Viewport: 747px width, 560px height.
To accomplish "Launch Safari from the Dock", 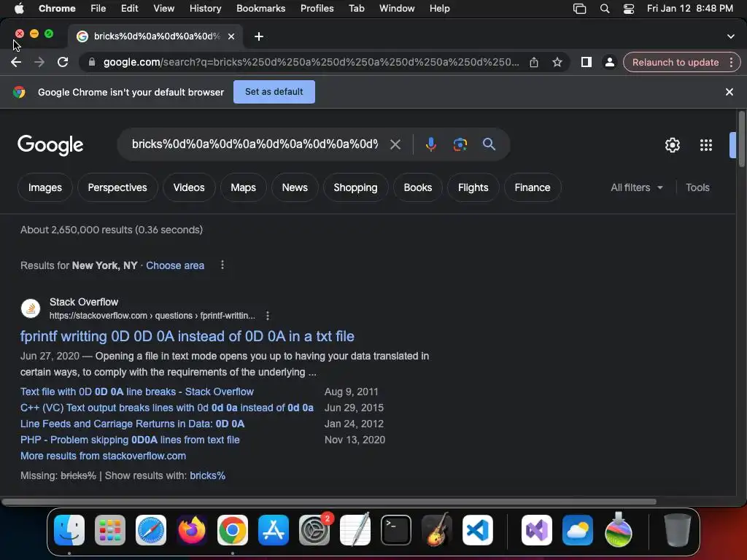I will (151, 530).
